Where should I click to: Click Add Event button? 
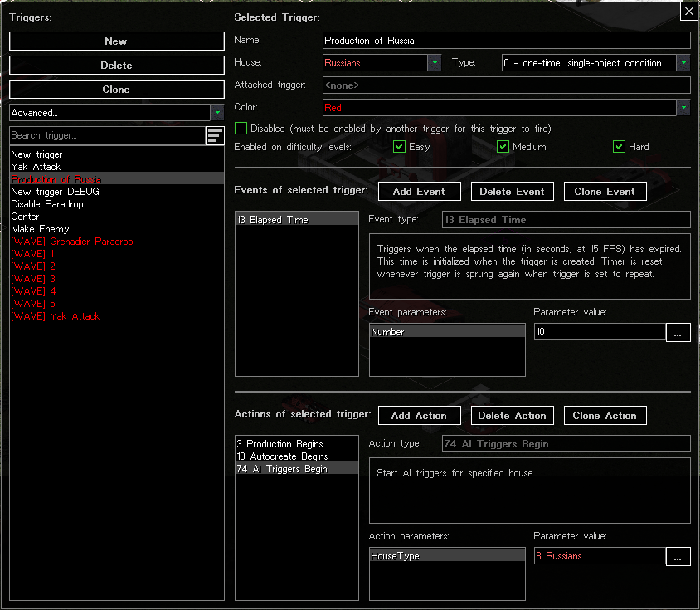419,191
